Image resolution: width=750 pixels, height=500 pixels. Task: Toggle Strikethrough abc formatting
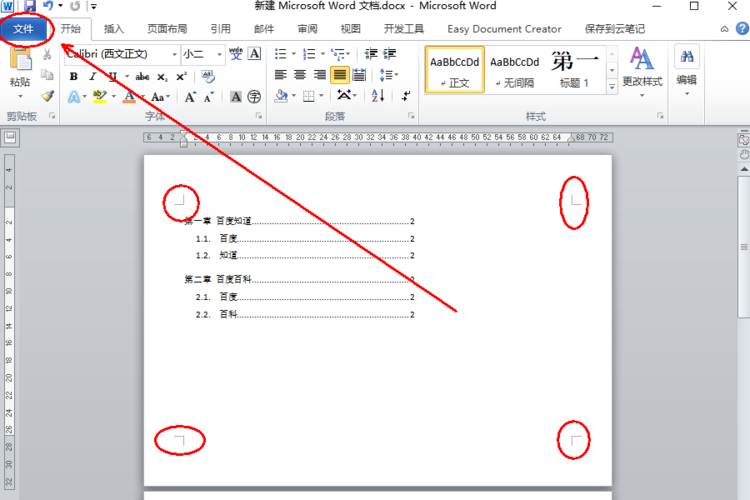(x=142, y=76)
